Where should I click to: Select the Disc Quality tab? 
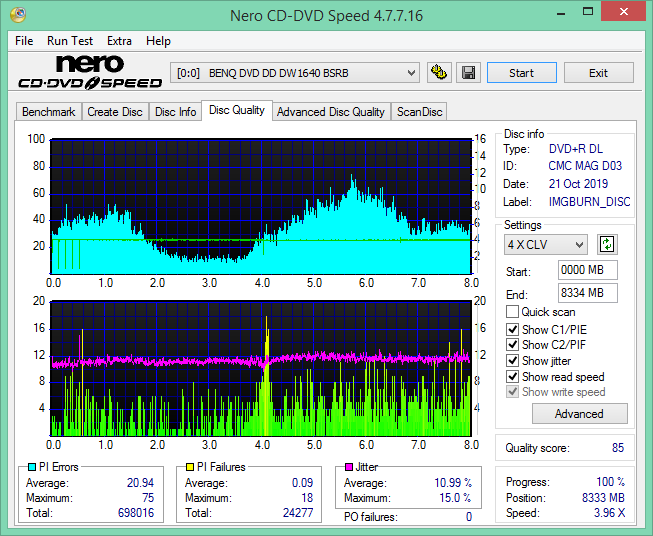click(x=237, y=110)
